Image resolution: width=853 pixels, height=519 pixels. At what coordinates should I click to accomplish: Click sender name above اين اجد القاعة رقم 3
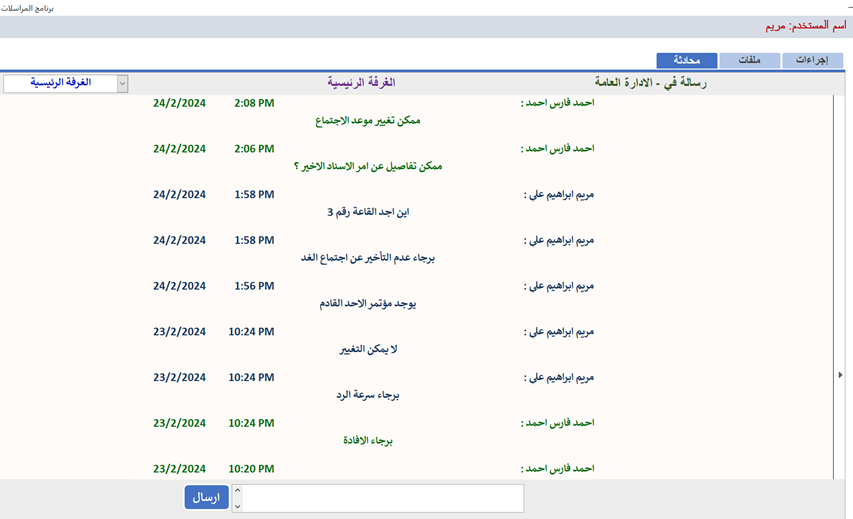[x=559, y=195]
